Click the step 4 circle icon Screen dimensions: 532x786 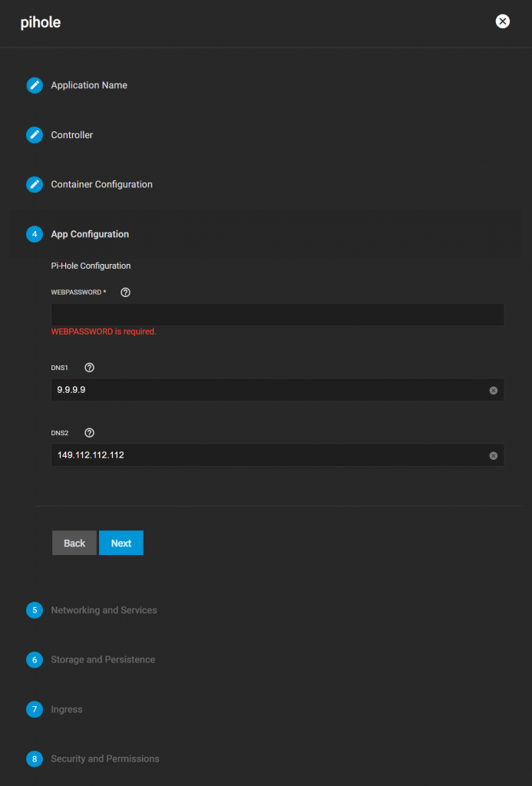click(x=35, y=234)
